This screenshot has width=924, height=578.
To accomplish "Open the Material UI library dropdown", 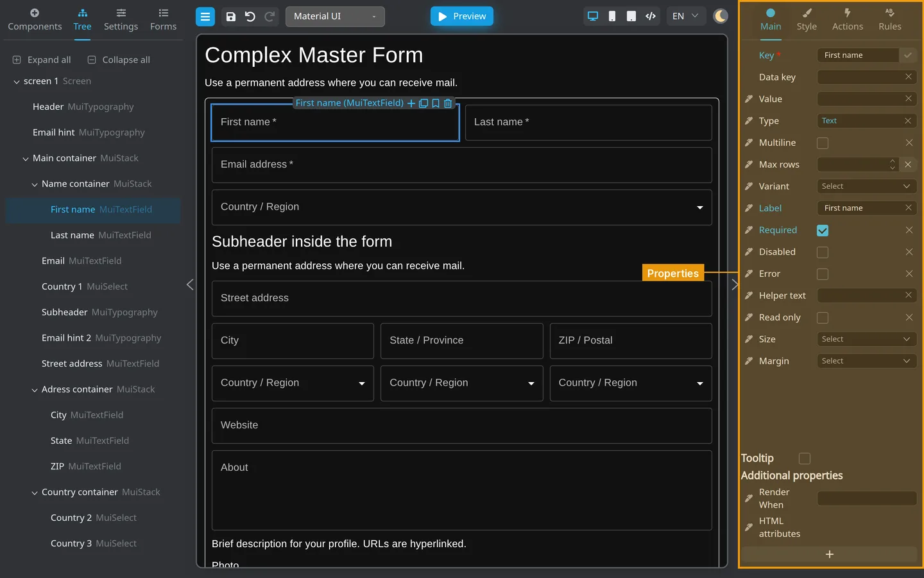I will click(x=335, y=17).
